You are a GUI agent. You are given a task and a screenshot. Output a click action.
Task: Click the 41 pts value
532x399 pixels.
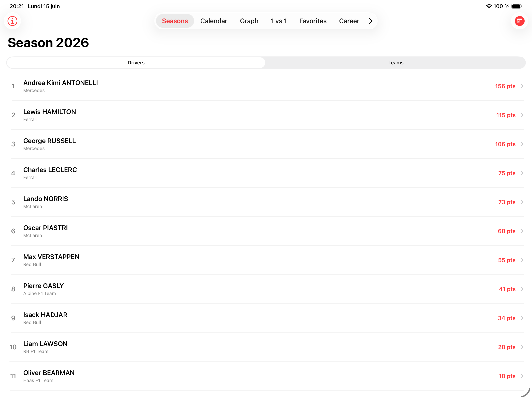pyautogui.click(x=507, y=289)
